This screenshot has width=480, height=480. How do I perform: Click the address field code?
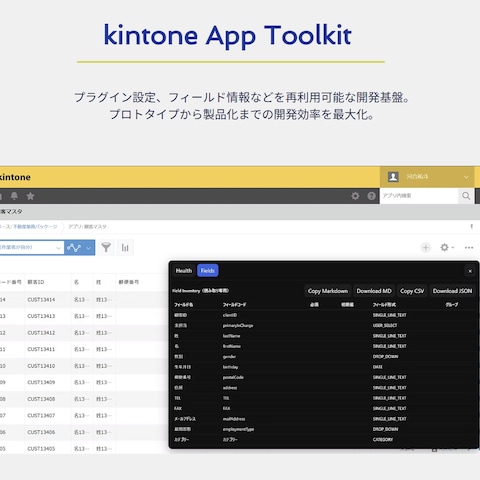click(230, 388)
